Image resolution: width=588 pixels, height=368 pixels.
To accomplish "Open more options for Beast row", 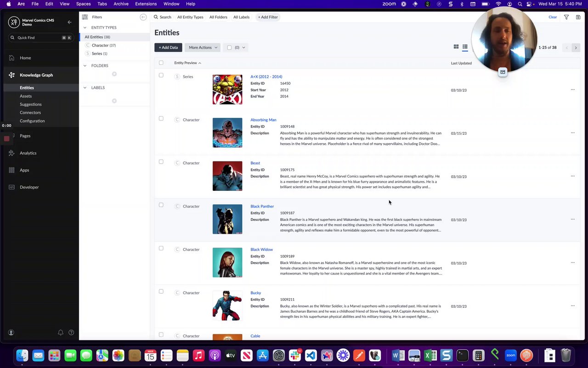I will [x=573, y=176].
